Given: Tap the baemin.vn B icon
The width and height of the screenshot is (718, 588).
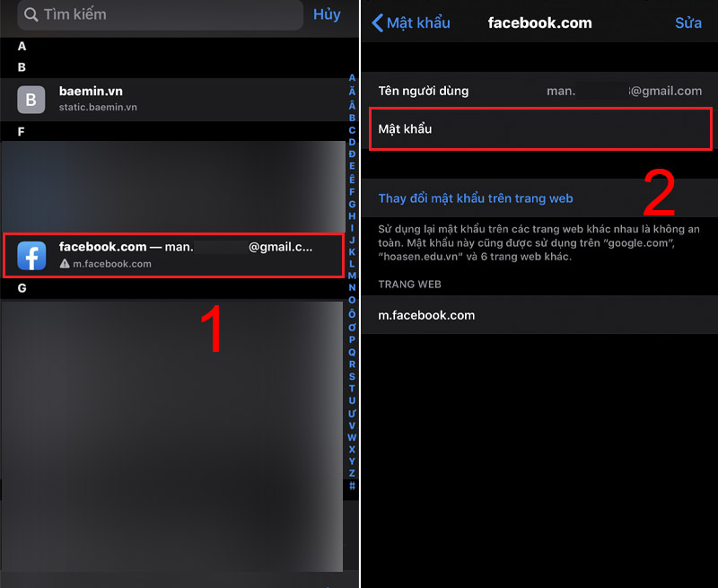Looking at the screenshot, I should point(31,99).
